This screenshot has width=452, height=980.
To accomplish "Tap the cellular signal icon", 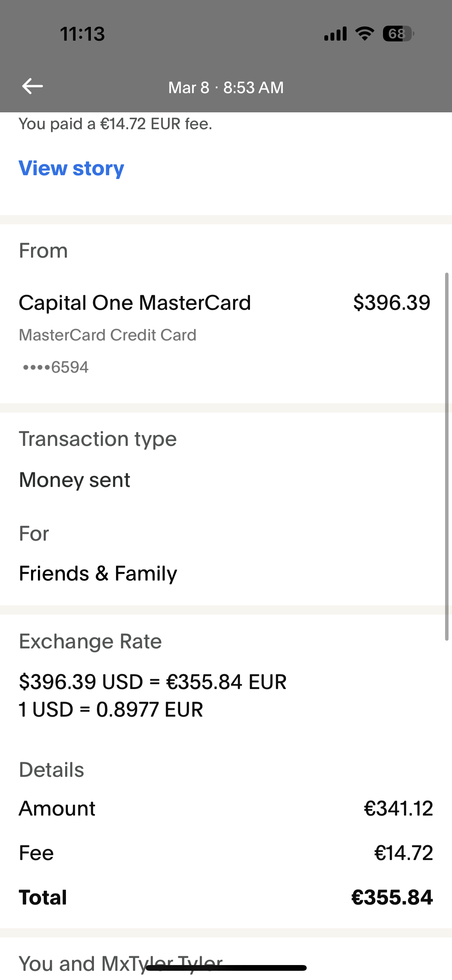I will pos(335,34).
